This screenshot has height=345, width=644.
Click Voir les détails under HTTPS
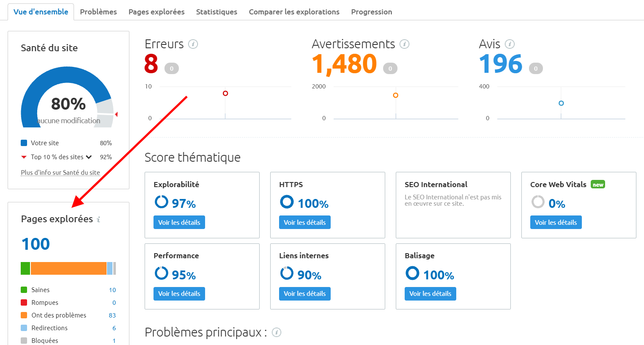[305, 222]
